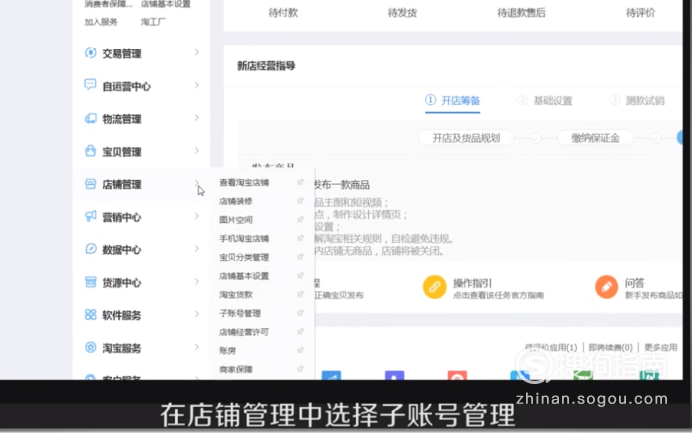
Task: Expand 软件服务 with its chevron
Action: 197,314
